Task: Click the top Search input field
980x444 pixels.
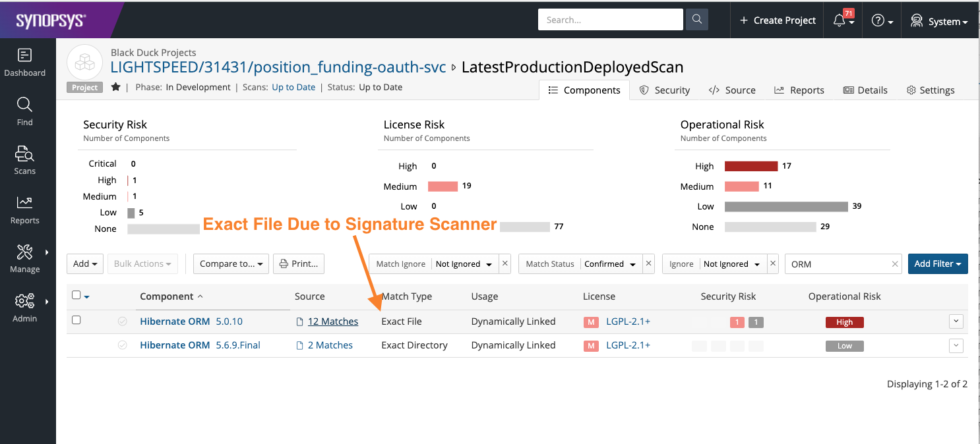Action: point(610,20)
